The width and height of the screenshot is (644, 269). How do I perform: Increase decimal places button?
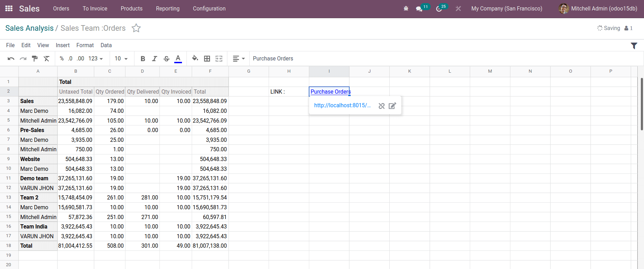coord(80,59)
